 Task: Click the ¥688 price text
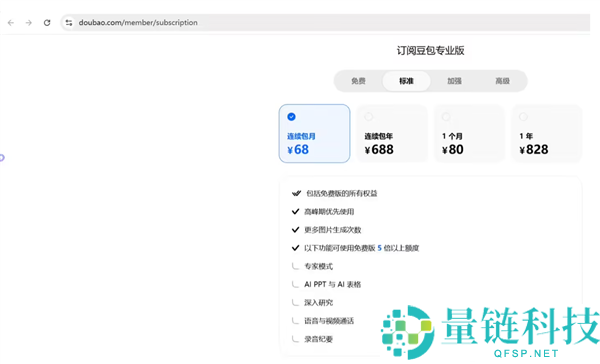(x=379, y=150)
